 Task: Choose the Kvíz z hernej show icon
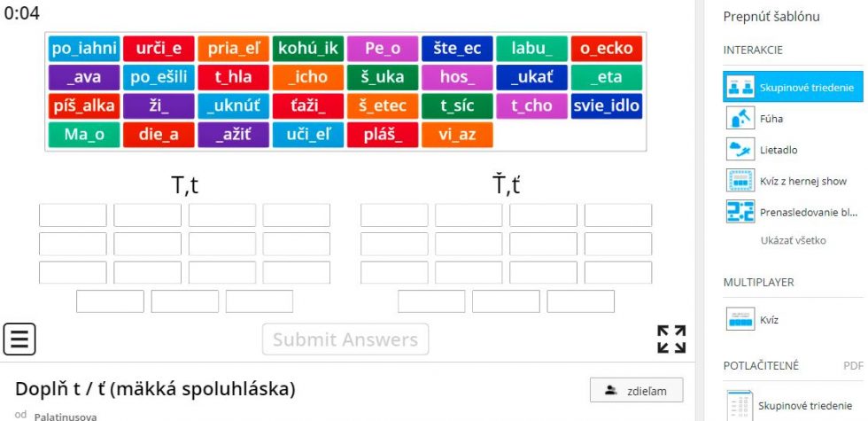coord(740,181)
